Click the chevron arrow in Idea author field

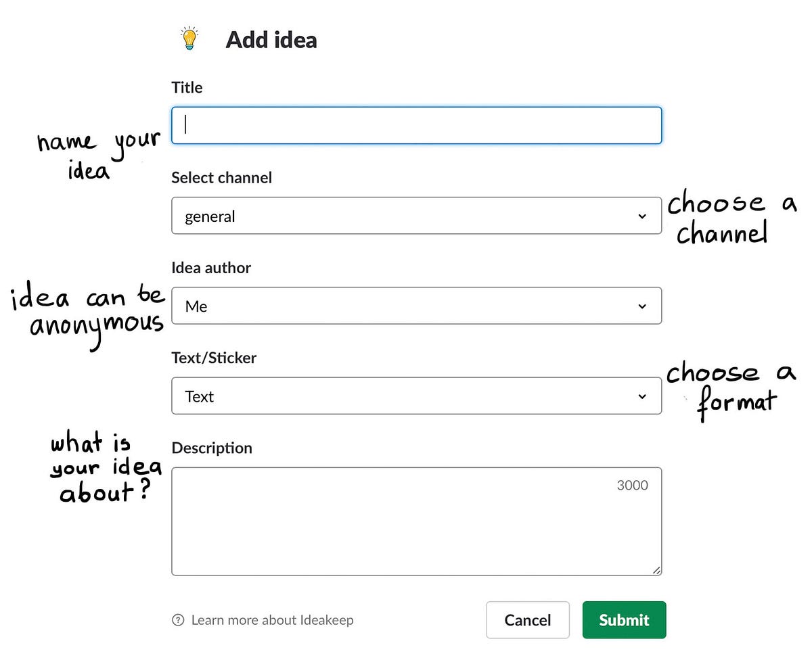pyautogui.click(x=642, y=306)
